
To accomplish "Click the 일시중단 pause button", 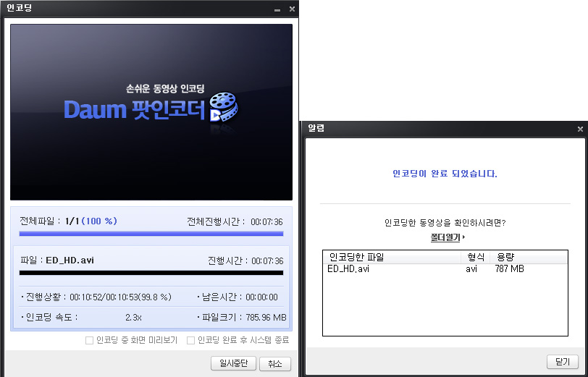I will click(x=233, y=363).
